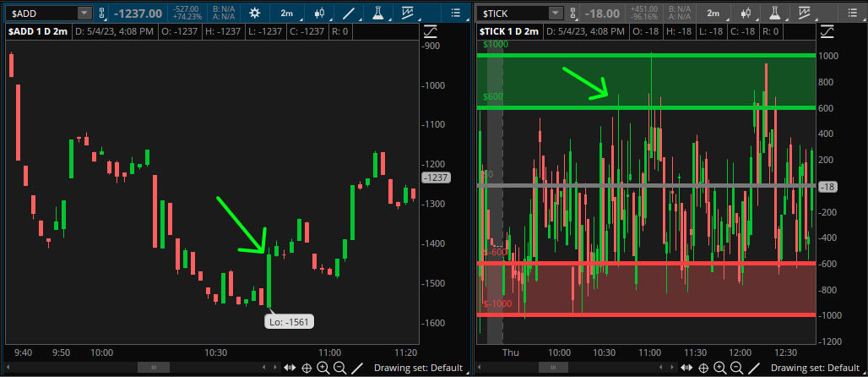Open chart style candlestick menu on $ADD chart
Screen dimensions: 868x377
click(319, 14)
